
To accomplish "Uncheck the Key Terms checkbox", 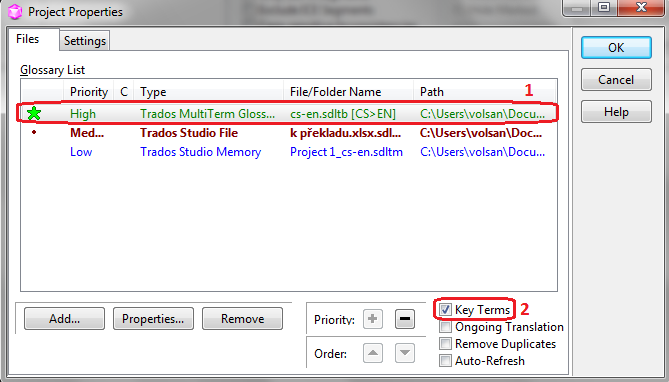I will (445, 309).
